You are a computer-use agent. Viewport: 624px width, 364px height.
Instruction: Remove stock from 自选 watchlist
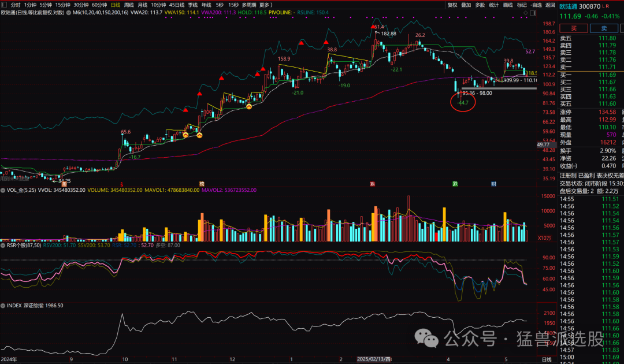(536, 5)
